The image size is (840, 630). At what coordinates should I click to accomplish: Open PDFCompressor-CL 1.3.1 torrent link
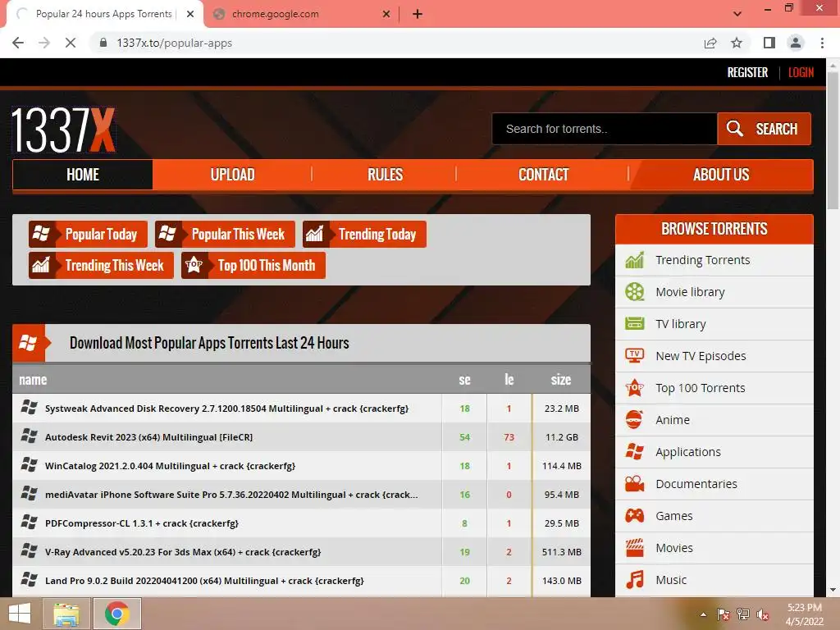[141, 523]
